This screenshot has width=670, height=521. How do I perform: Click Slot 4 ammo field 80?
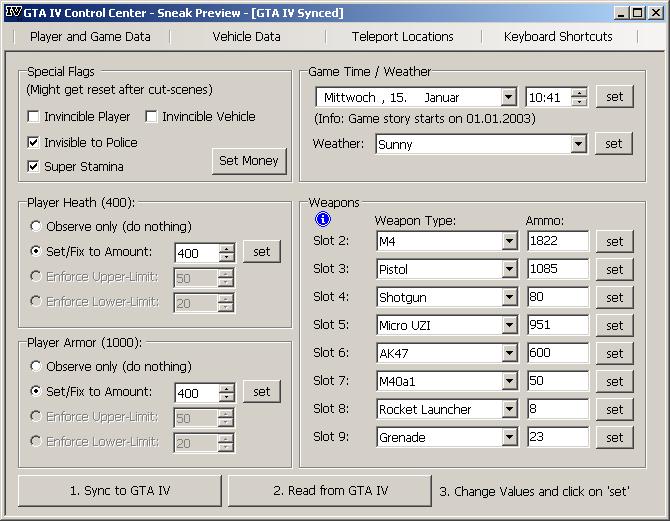tap(558, 297)
